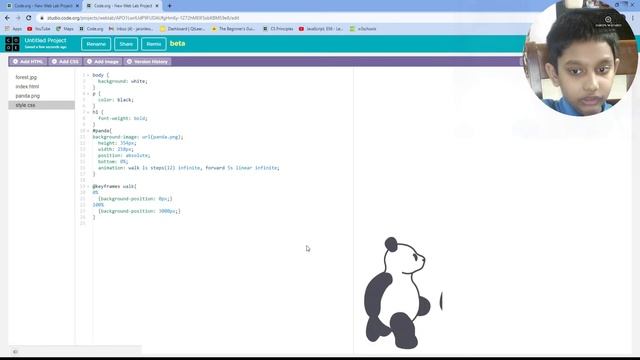Click the browser forward arrow

[x=18, y=18]
